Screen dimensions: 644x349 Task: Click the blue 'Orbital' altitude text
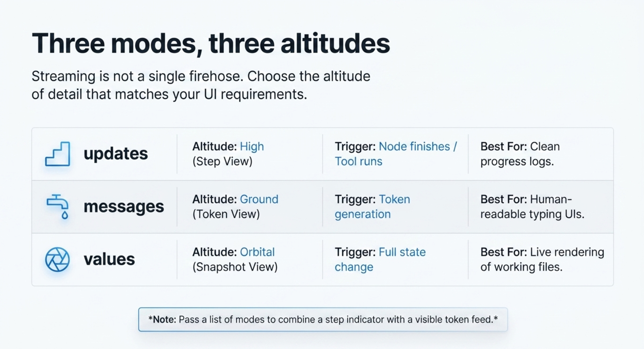point(257,252)
